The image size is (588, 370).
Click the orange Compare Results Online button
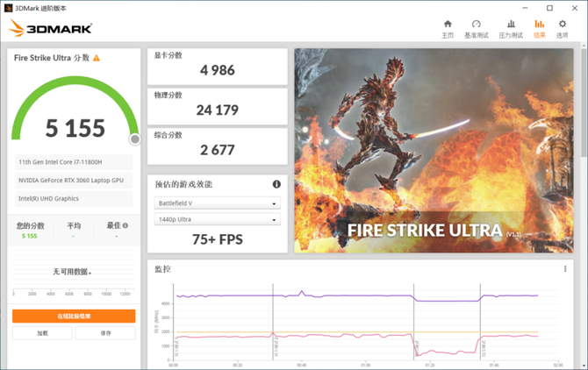point(74,316)
